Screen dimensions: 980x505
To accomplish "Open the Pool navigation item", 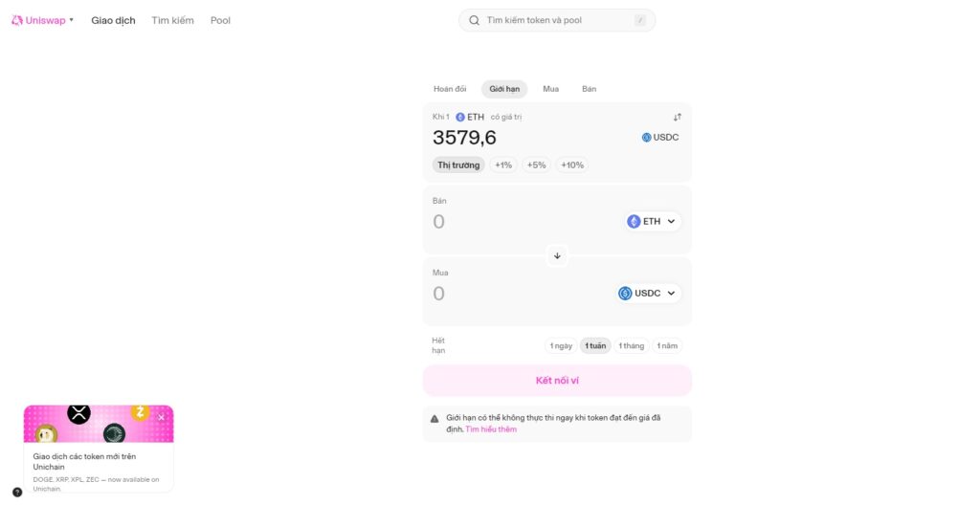I will (220, 20).
